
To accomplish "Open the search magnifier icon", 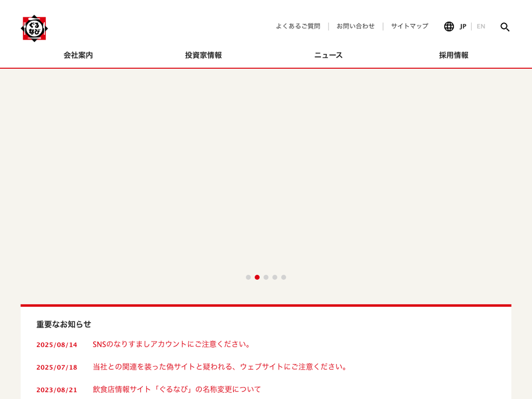I will pyautogui.click(x=505, y=27).
